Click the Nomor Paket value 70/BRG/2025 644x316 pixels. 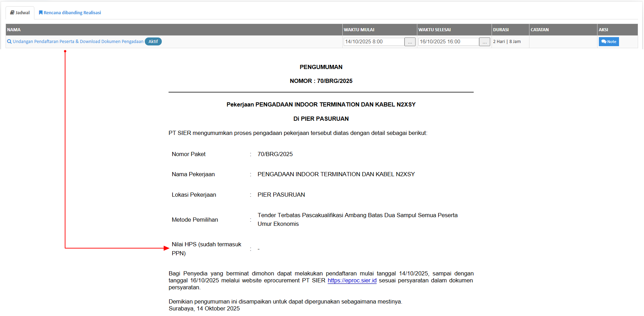point(275,154)
